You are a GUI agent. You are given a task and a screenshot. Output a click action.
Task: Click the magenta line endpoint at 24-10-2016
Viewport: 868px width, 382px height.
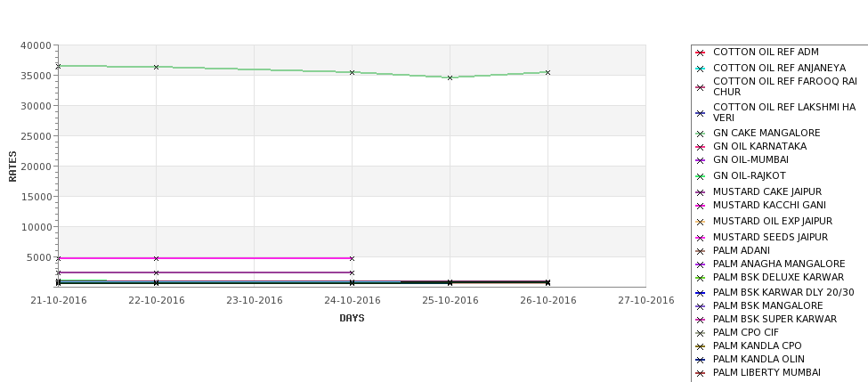click(x=352, y=258)
